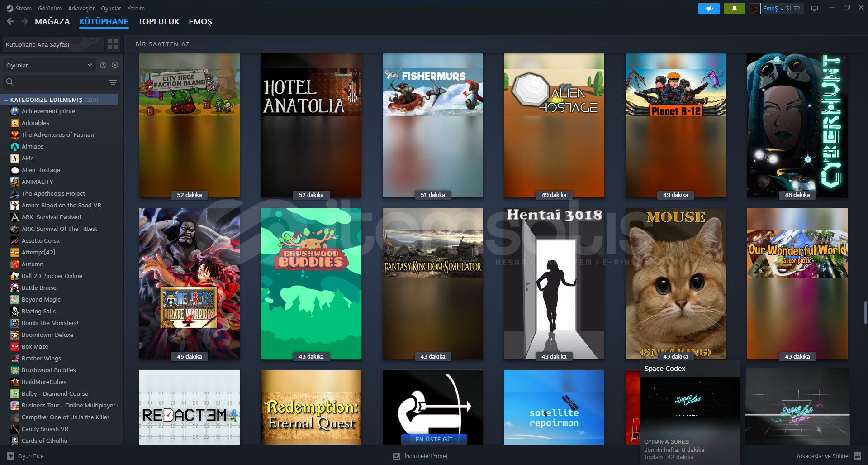Select Campfire: One of Us Is the Killer
This screenshot has width=868, height=465.
click(66, 417)
